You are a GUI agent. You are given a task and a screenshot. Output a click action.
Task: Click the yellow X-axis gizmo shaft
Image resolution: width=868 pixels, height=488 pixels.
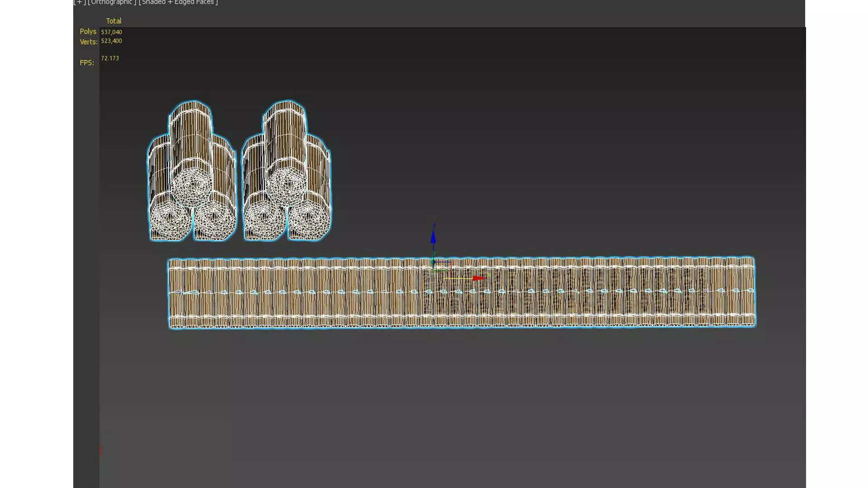458,278
